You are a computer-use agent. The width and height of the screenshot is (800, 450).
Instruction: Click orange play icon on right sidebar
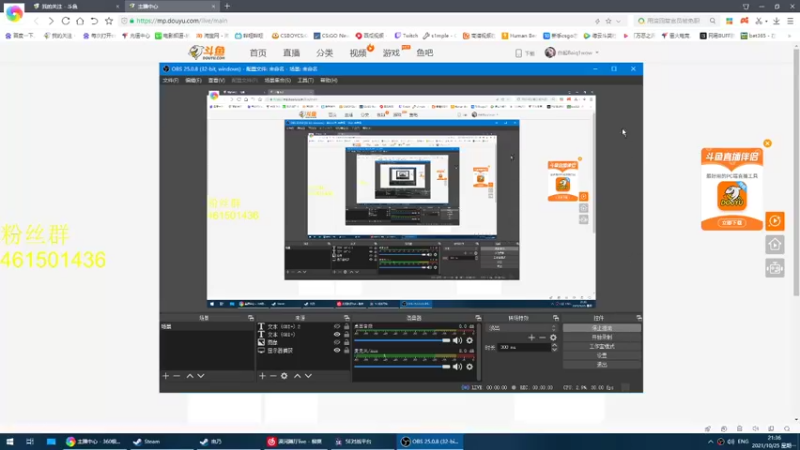tap(774, 221)
